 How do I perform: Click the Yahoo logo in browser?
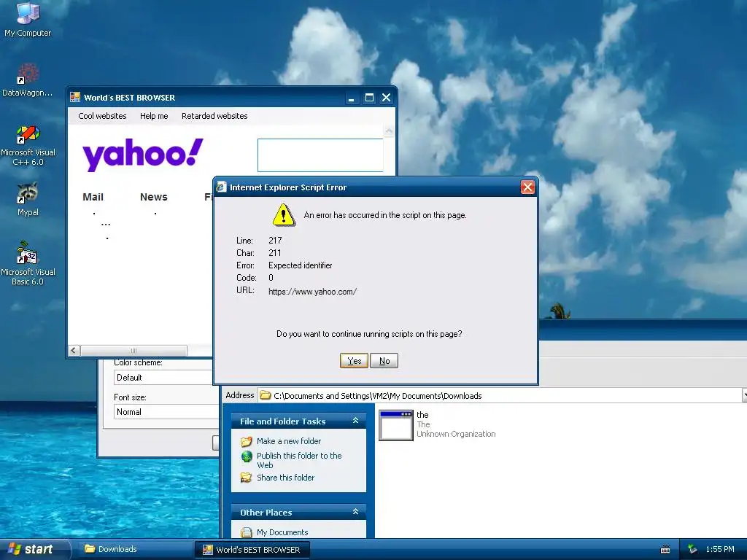point(142,155)
